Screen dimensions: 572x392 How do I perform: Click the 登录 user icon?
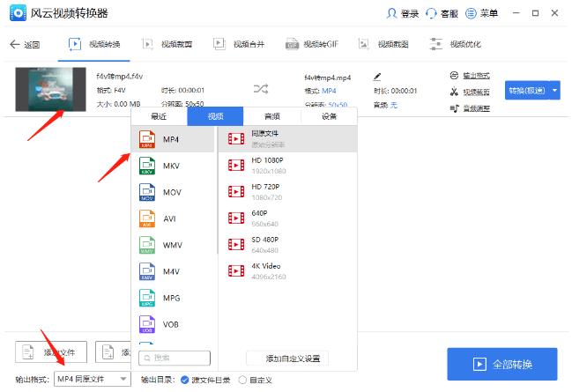(391, 13)
